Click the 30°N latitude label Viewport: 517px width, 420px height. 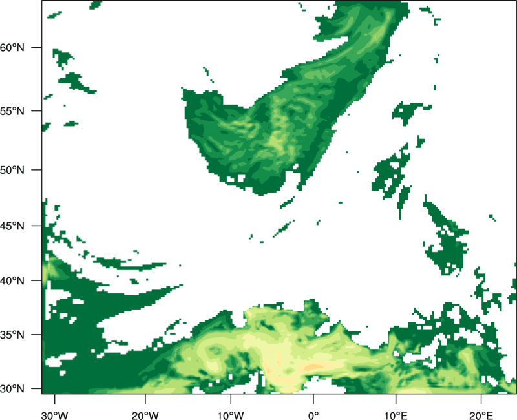tap(12, 389)
